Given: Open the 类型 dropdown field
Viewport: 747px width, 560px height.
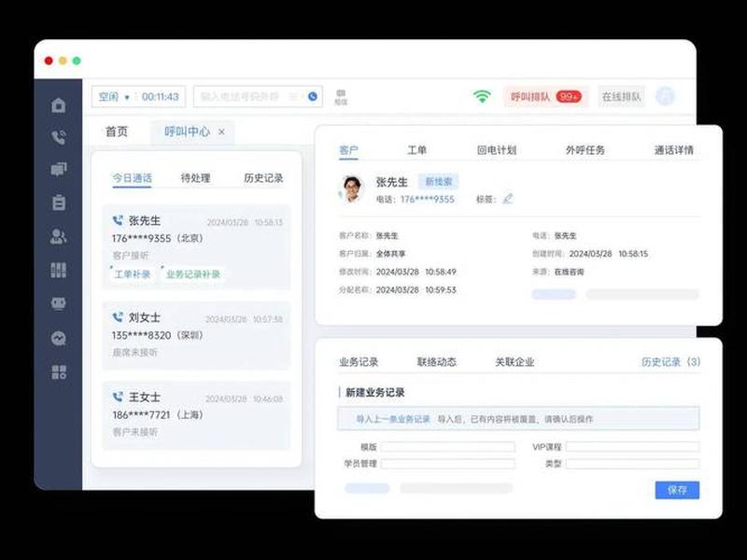Looking at the screenshot, I should [x=633, y=463].
